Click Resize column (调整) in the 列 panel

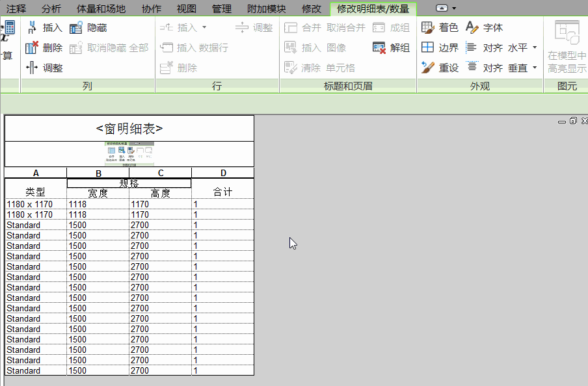tap(44, 68)
